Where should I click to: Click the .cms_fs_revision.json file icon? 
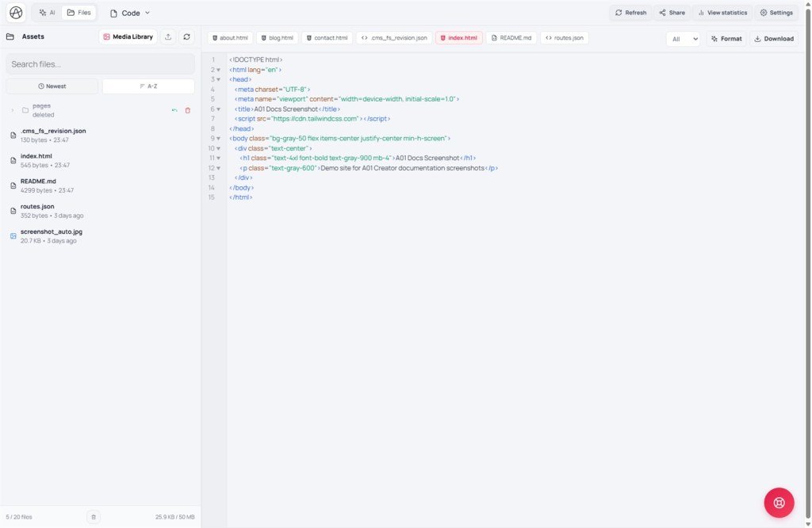tap(13, 135)
